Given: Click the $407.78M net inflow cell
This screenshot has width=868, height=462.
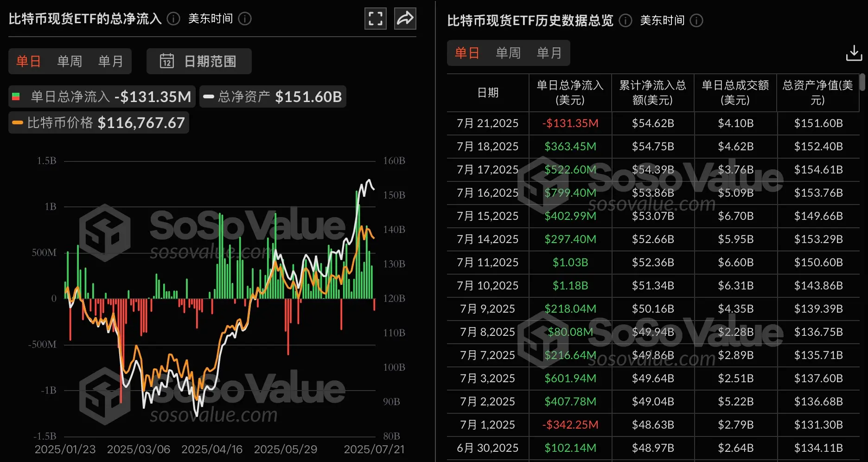Looking at the screenshot, I should pos(570,402).
